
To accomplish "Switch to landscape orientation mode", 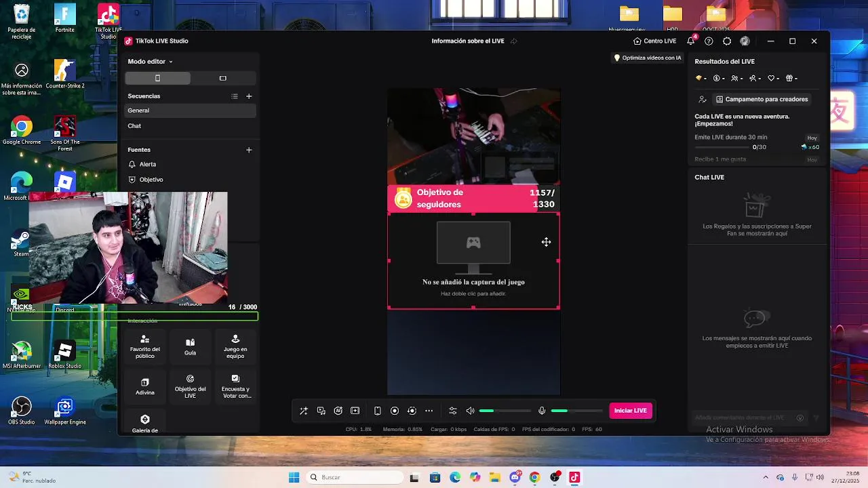I will [222, 78].
